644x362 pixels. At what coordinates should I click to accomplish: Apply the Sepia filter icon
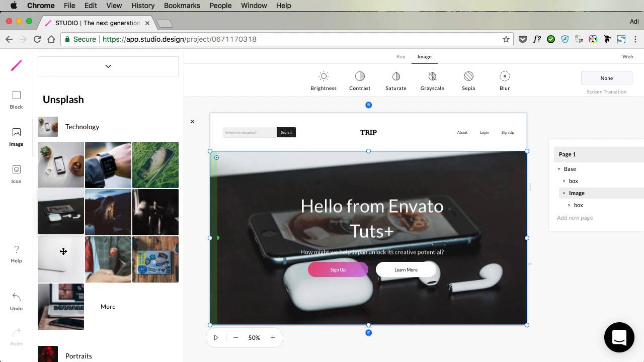[468, 76]
